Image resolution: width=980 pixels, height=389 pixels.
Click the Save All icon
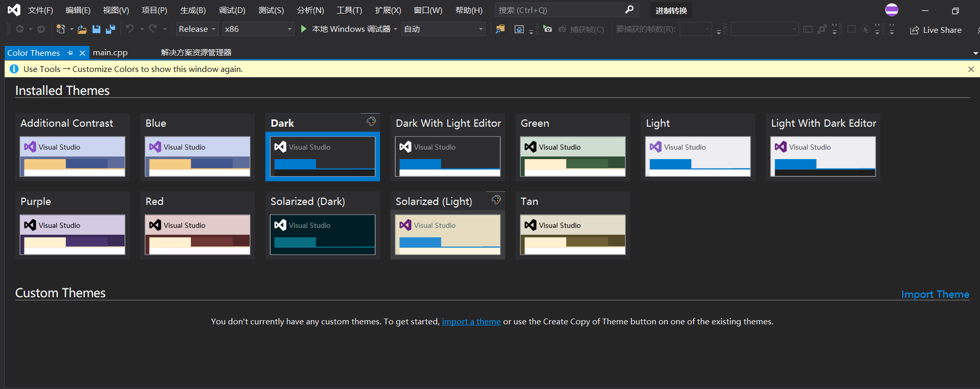[x=111, y=29]
